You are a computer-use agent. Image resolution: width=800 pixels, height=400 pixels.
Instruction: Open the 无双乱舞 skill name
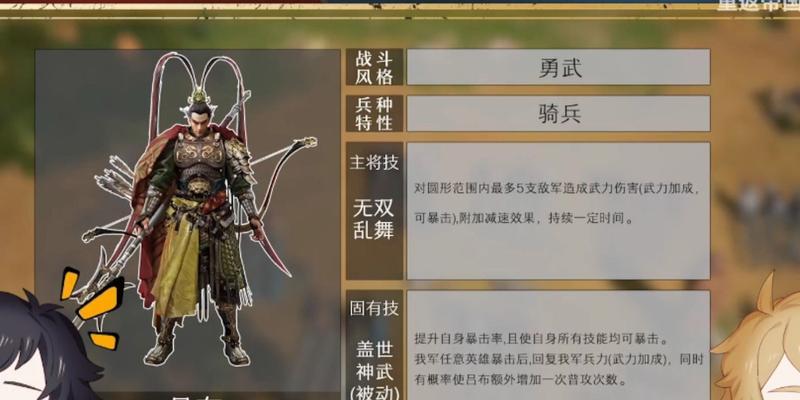pyautogui.click(x=374, y=219)
